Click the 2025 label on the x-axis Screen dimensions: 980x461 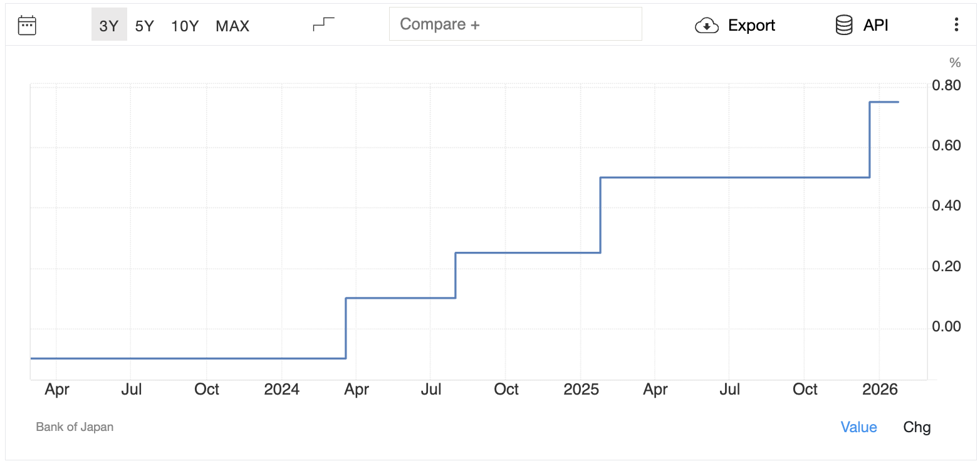(581, 390)
